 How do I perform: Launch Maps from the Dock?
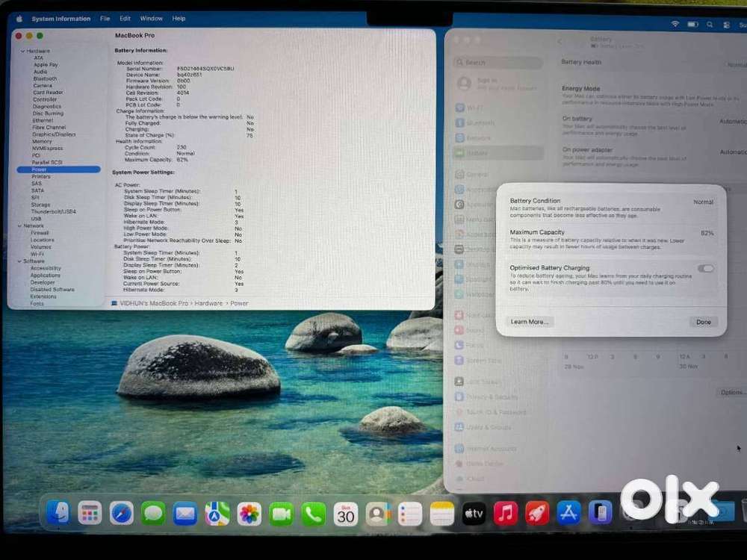click(x=217, y=514)
